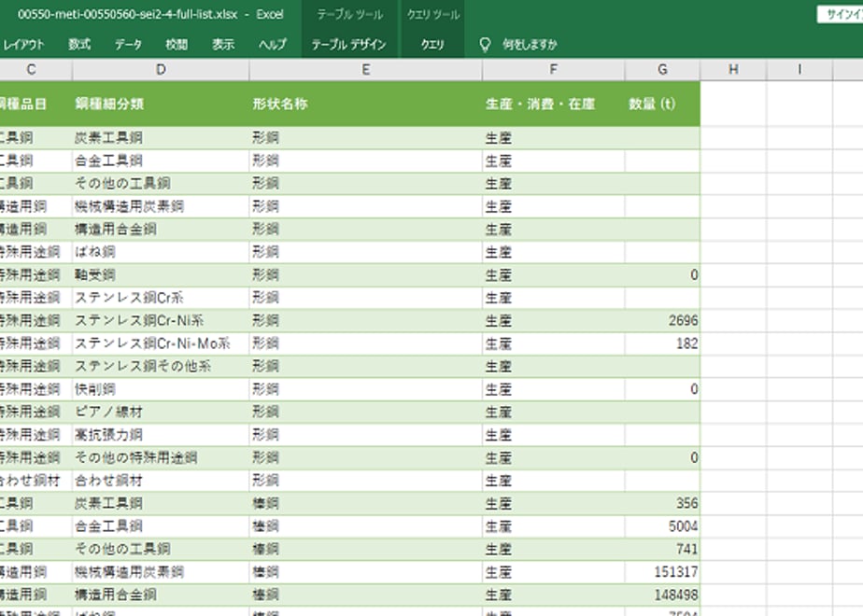Image resolution: width=863 pixels, height=616 pixels.
Task: Select the クエリ ribbon tab
Action: (432, 45)
